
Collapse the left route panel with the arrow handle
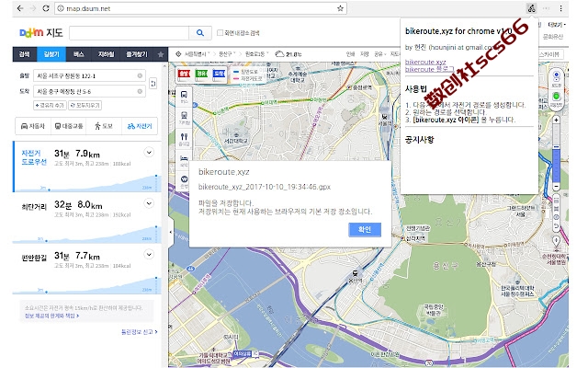pos(171,232)
